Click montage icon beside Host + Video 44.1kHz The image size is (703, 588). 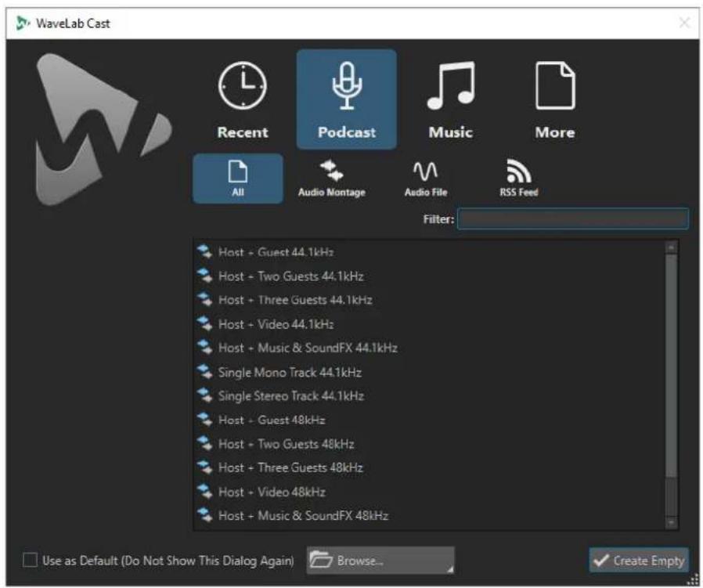click(204, 323)
